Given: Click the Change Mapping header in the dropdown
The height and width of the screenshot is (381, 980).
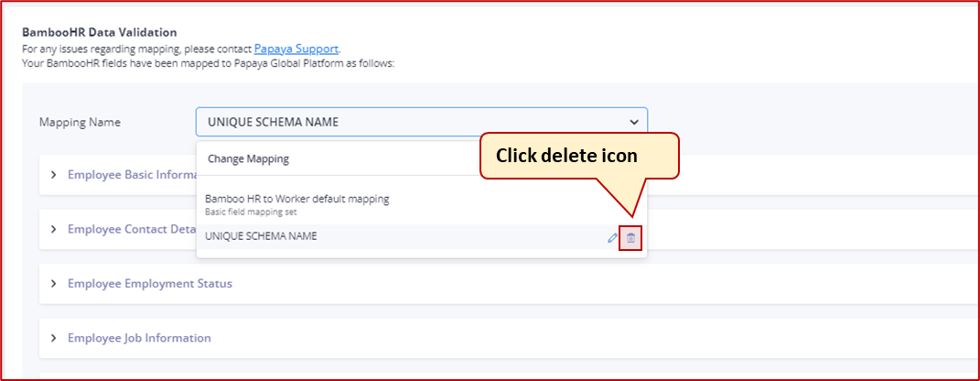Looking at the screenshot, I should coord(248,158).
